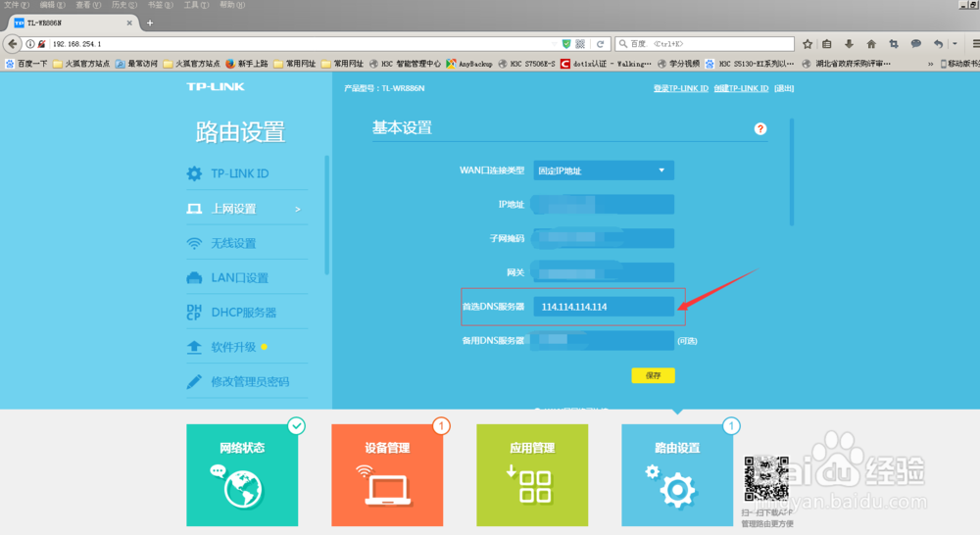Image resolution: width=980 pixels, height=535 pixels.
Task: Close the TL-WR886N tab
Action: 129,24
